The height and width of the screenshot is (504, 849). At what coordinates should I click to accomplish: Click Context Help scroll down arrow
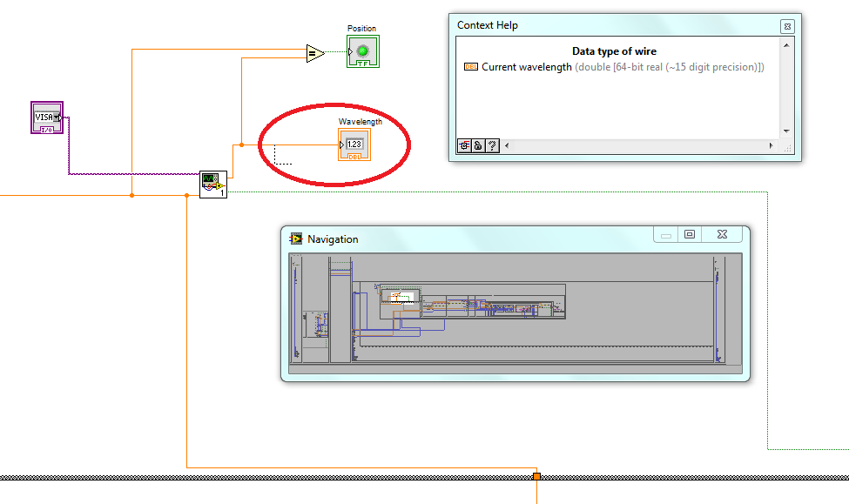[x=786, y=131]
